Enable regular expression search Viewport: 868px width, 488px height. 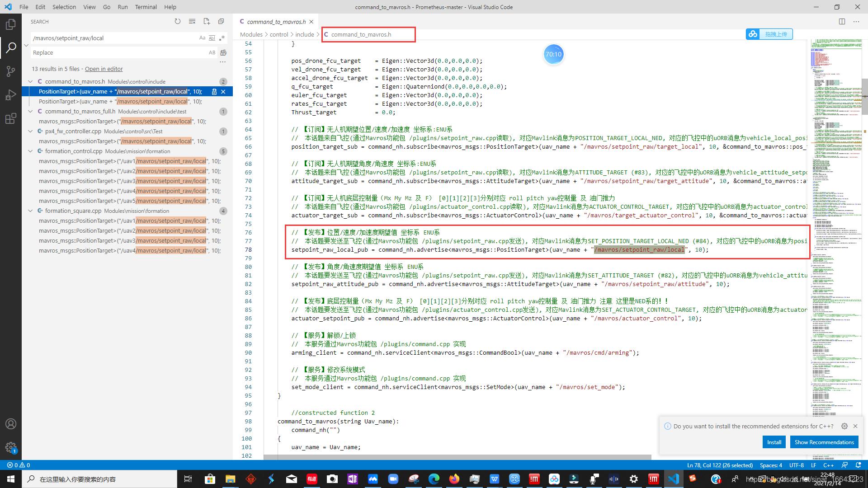(x=222, y=38)
